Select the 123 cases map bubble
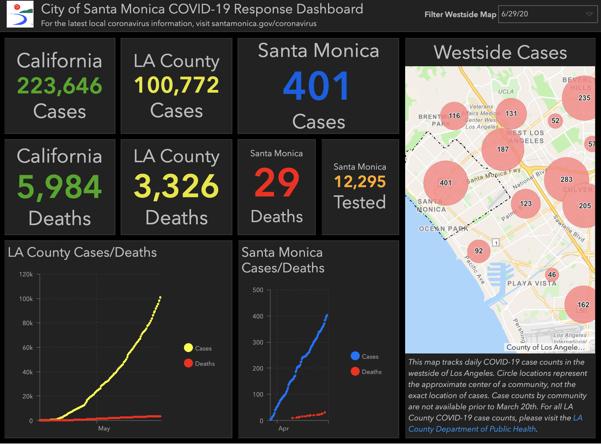The image size is (601, 445). tap(525, 203)
